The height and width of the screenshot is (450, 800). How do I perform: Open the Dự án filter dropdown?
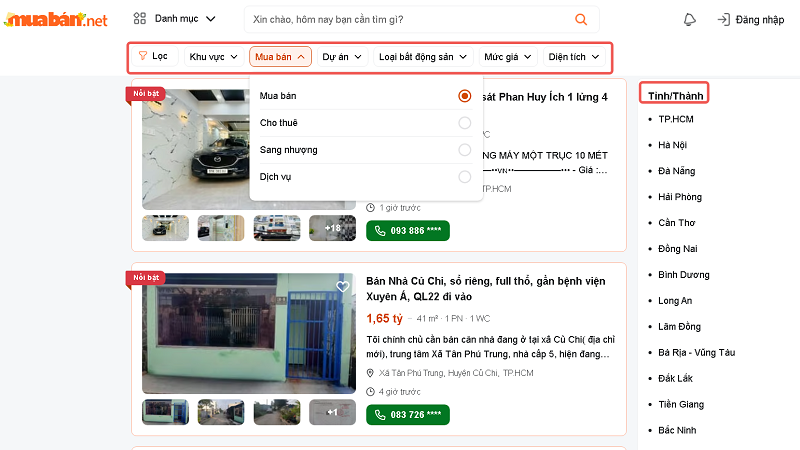click(x=342, y=57)
